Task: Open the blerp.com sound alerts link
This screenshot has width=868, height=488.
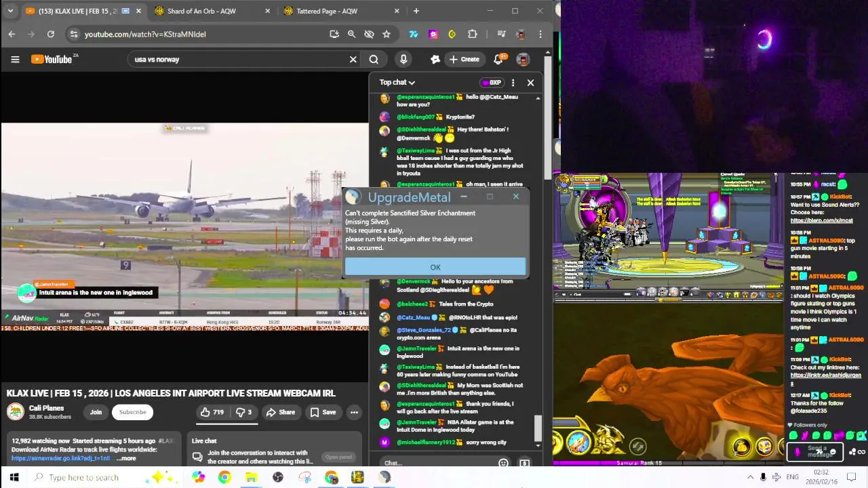Action: (x=822, y=220)
